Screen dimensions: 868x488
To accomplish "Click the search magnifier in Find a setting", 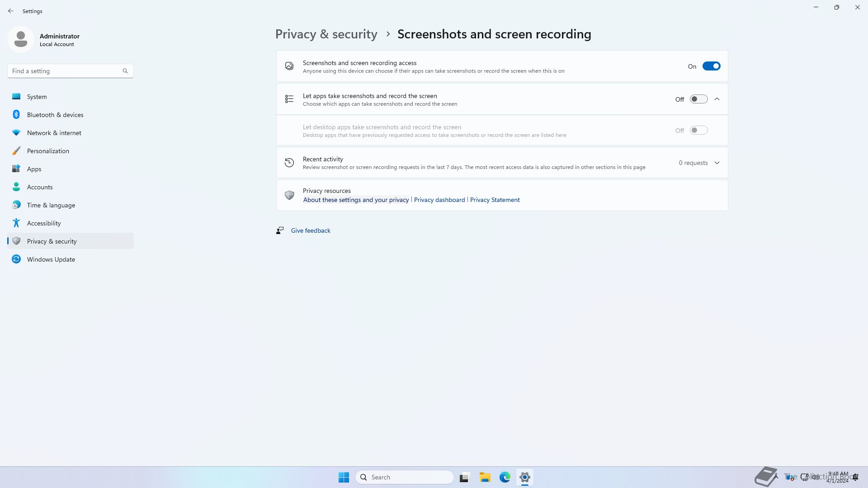I will (125, 71).
